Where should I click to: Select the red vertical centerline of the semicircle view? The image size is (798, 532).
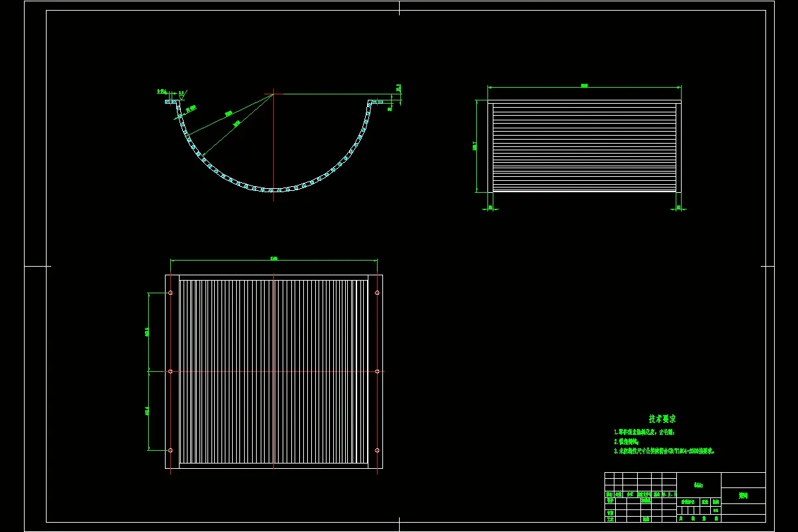[x=273, y=145]
